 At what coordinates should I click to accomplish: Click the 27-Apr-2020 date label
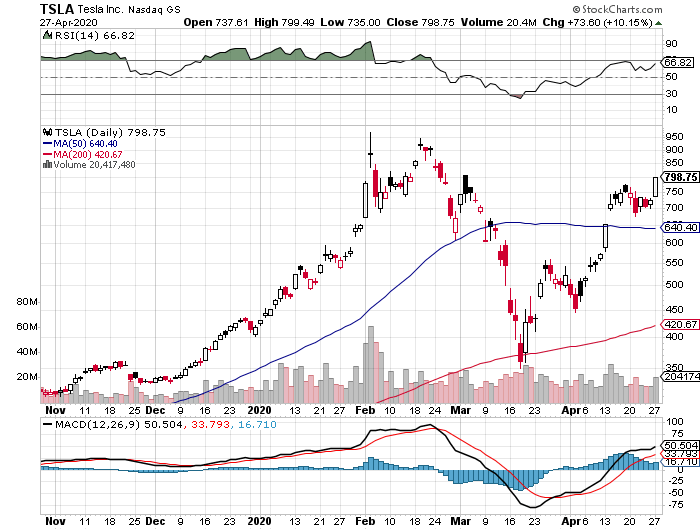coord(68,23)
